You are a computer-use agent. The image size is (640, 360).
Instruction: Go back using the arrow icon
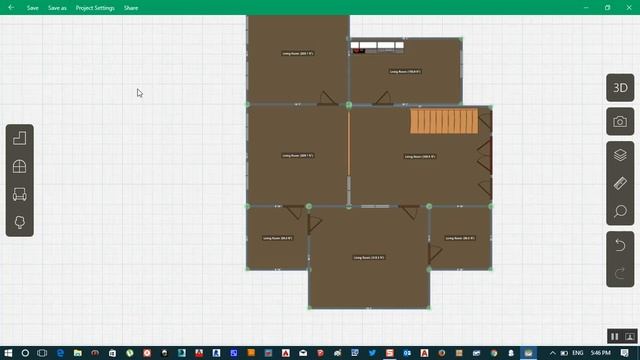tap(11, 7)
